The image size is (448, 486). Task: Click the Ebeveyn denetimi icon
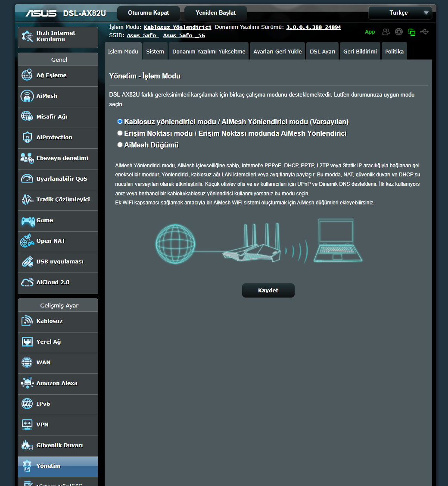(27, 158)
